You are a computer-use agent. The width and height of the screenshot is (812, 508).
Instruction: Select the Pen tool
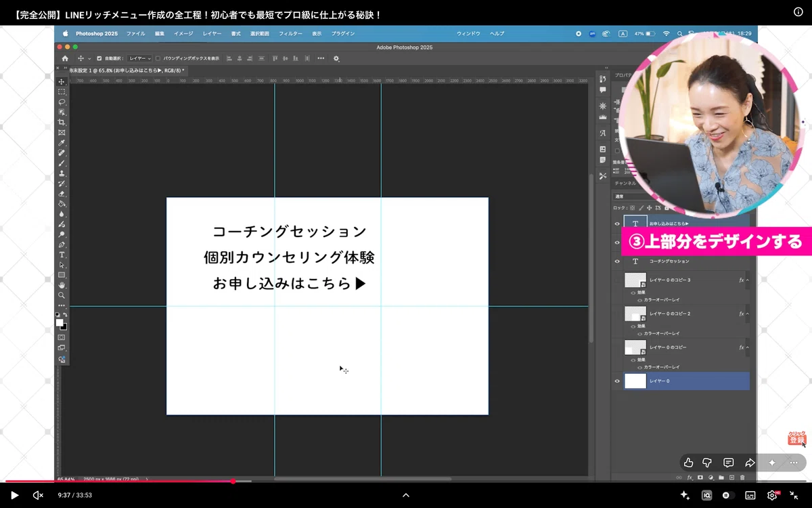pyautogui.click(x=62, y=245)
